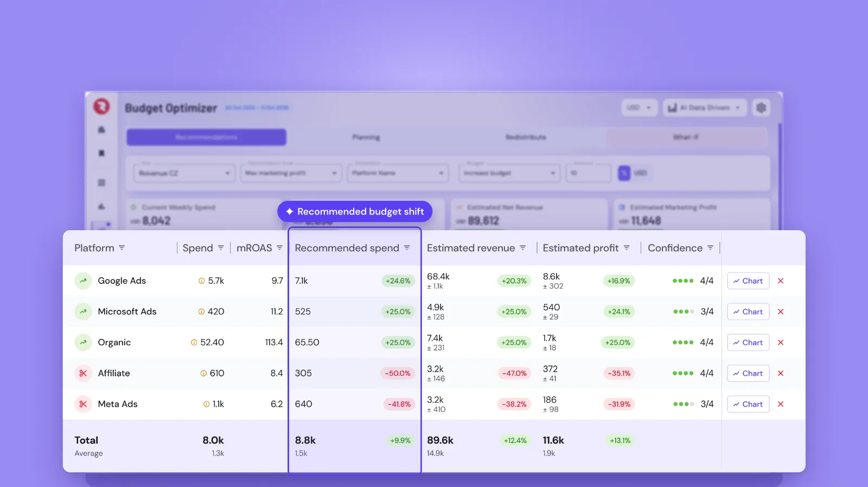The width and height of the screenshot is (868, 487).
Task: Open the USD currency dropdown in the header
Action: click(x=640, y=107)
